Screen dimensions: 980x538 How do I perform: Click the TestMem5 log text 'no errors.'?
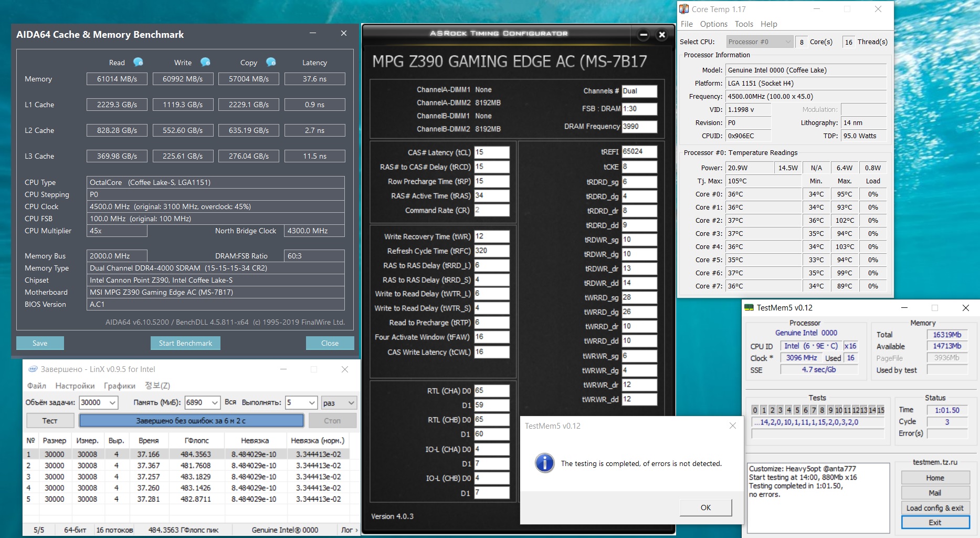[x=764, y=494]
